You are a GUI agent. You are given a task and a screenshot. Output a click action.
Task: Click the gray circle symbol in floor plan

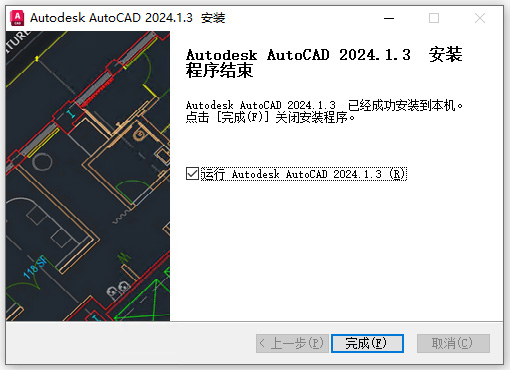(42, 161)
